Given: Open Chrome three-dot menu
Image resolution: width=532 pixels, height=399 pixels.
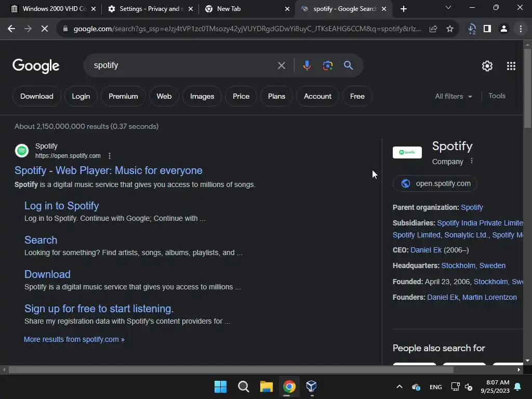Looking at the screenshot, I should coord(521,29).
